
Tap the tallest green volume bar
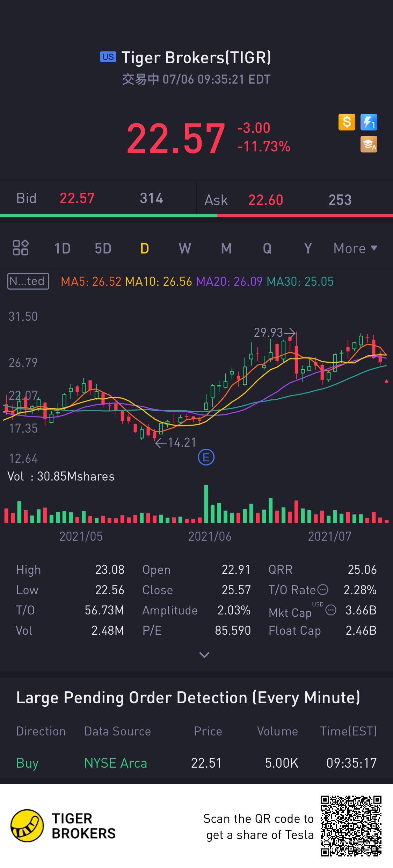206,504
